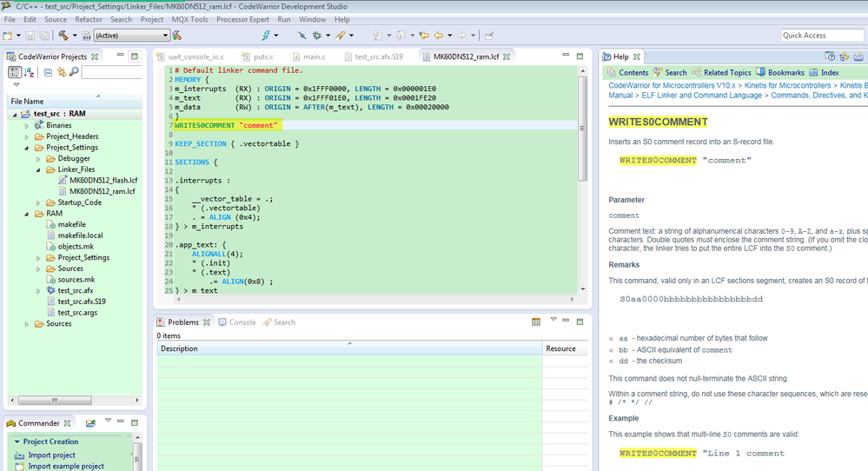Expand the bottom Sources folder
This screenshot has height=471, width=868.
(x=27, y=324)
